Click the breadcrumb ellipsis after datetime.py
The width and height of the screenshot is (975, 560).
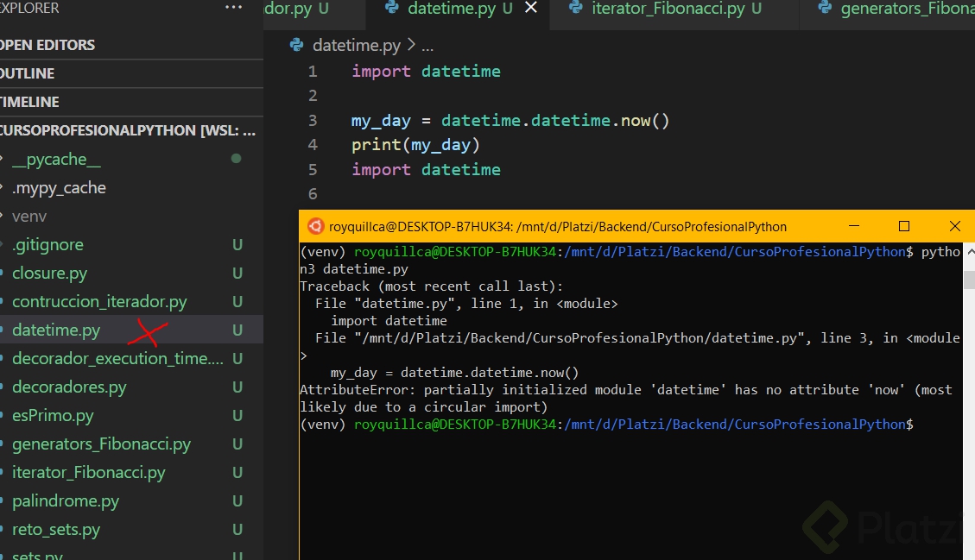(x=426, y=45)
